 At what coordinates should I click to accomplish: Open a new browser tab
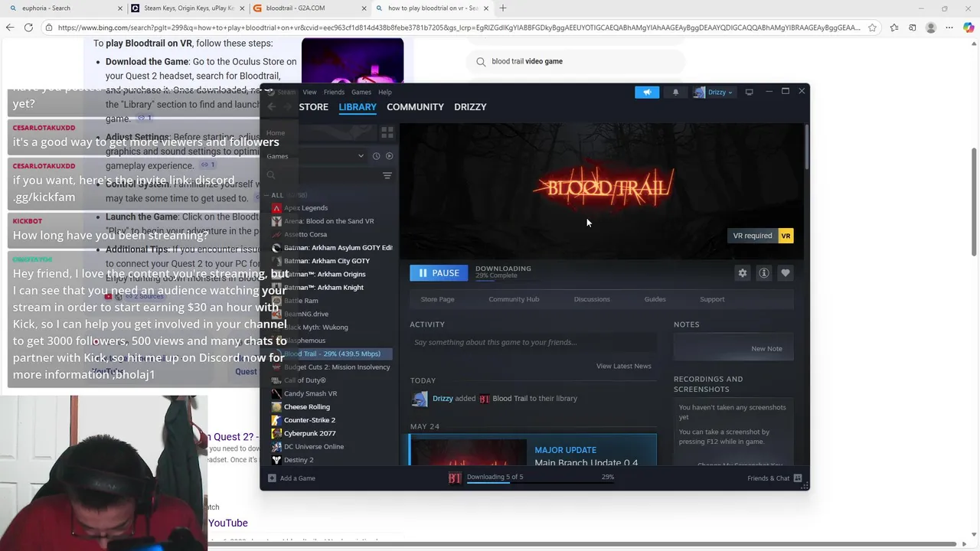pos(503,8)
